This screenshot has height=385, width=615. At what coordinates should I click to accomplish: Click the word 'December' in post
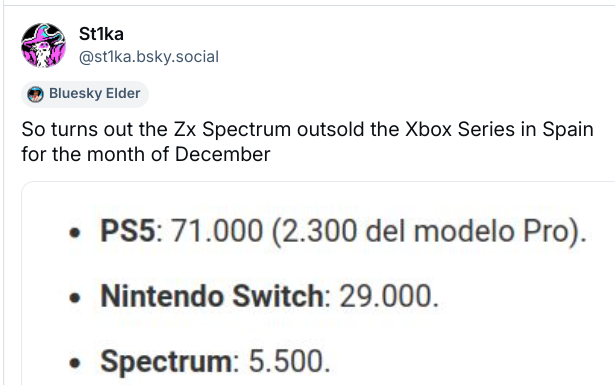222,154
